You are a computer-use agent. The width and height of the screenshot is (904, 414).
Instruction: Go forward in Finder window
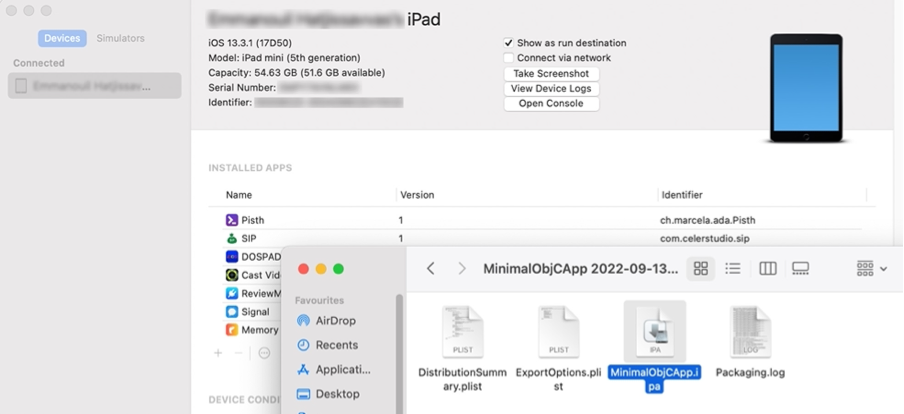coord(462,269)
